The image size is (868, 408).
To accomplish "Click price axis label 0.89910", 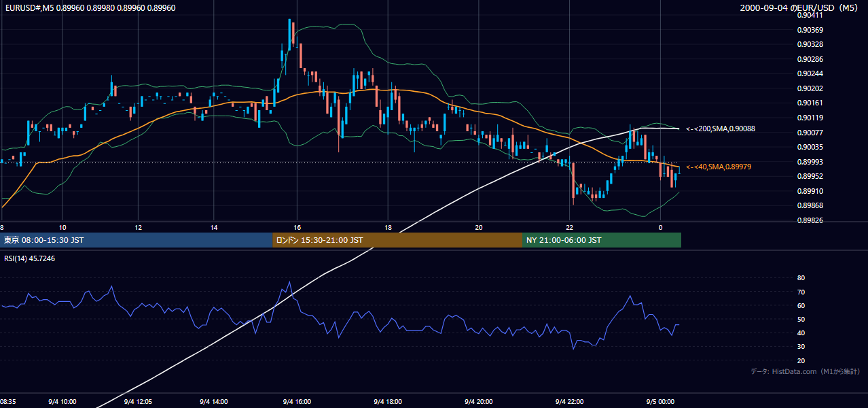I will pyautogui.click(x=810, y=191).
